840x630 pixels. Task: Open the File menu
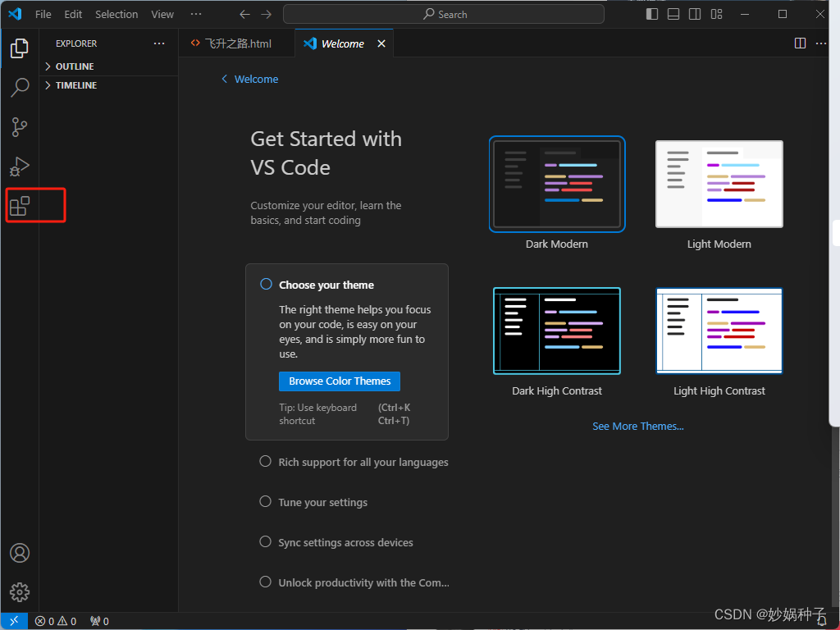[x=43, y=15]
